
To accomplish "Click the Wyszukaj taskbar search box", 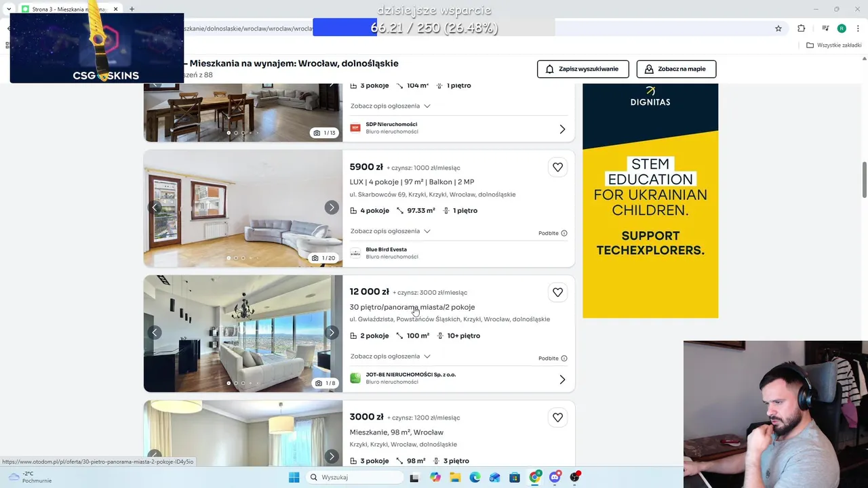I will click(x=353, y=477).
